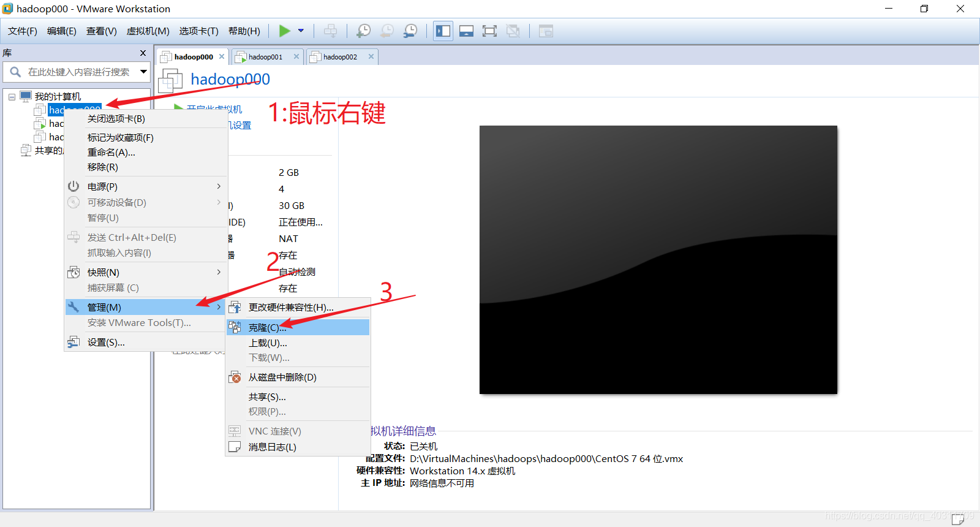The width and height of the screenshot is (980, 527).
Task: Open the 快照(N) submenu
Action: [x=146, y=272]
